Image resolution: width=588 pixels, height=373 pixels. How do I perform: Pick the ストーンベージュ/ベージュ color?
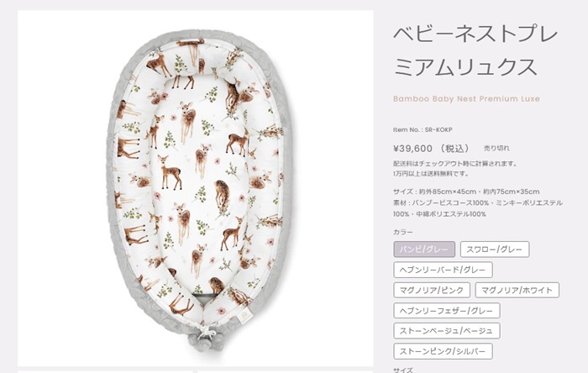tap(447, 331)
